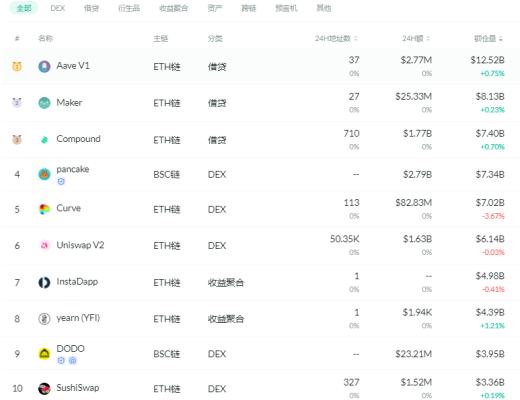520x400 pixels.
Task: Click the Compound logo icon
Action: pyautogui.click(x=44, y=140)
